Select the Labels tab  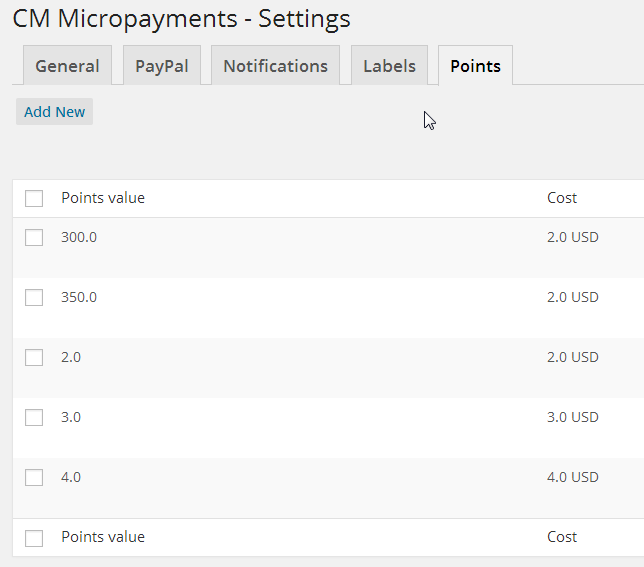(x=389, y=66)
